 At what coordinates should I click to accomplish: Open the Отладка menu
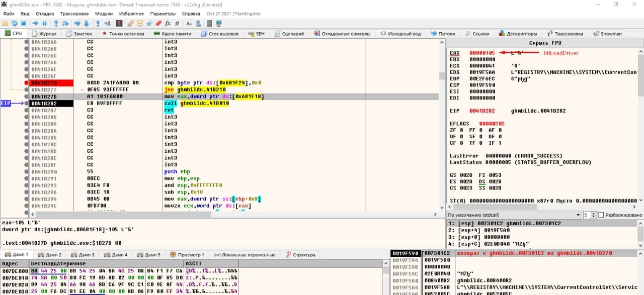tap(45, 14)
